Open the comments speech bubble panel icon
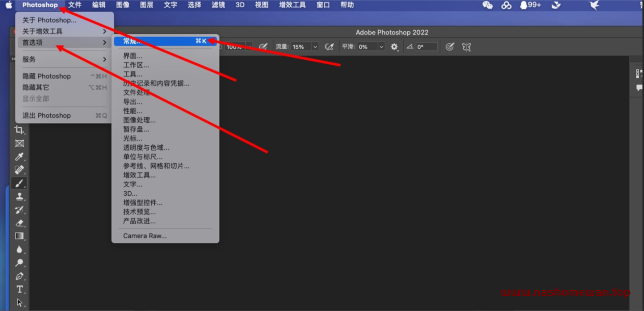The width and height of the screenshot is (644, 311). pyautogui.click(x=639, y=88)
